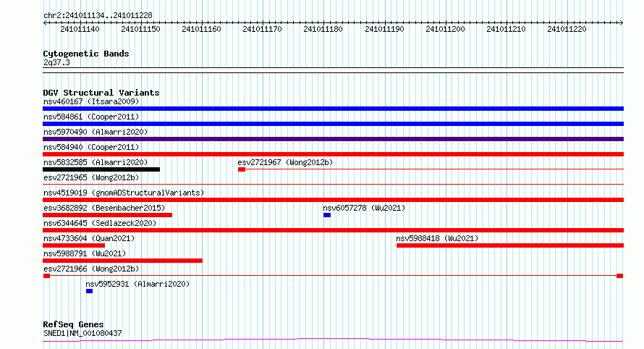Viewport: 644px width, 349px height.
Task: Open the nsv584861 (Cooper2011) variant label
Action: click(x=91, y=117)
